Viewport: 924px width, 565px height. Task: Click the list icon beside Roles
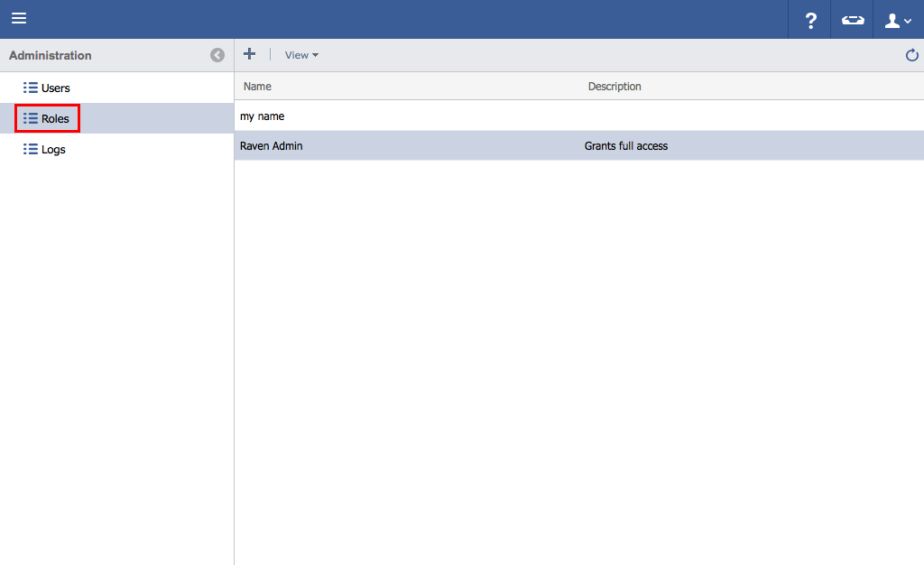click(30, 119)
